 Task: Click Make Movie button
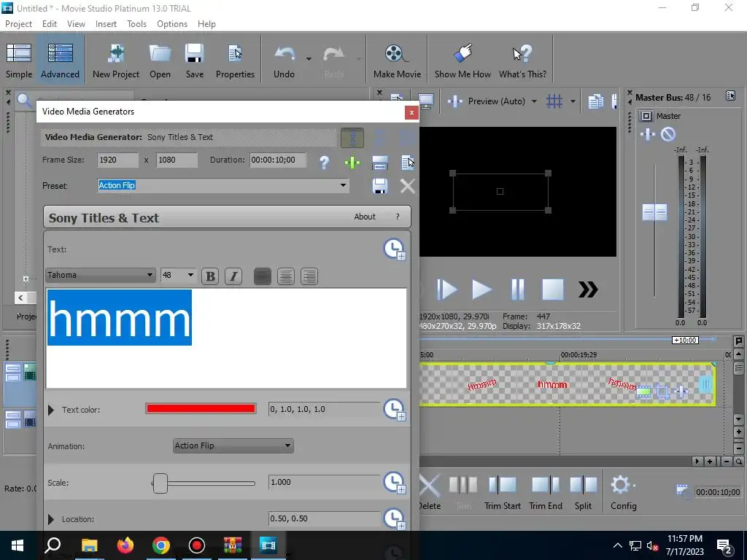[397, 61]
